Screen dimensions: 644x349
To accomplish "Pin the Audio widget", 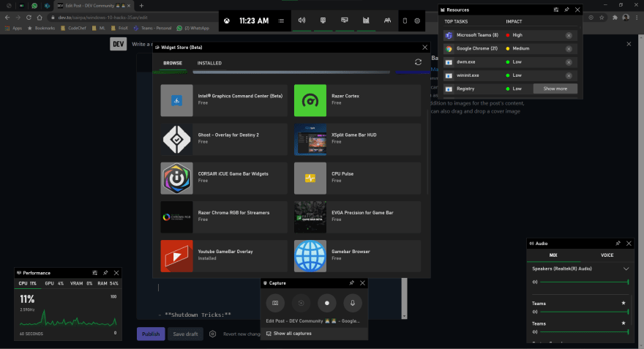I will pyautogui.click(x=618, y=244).
